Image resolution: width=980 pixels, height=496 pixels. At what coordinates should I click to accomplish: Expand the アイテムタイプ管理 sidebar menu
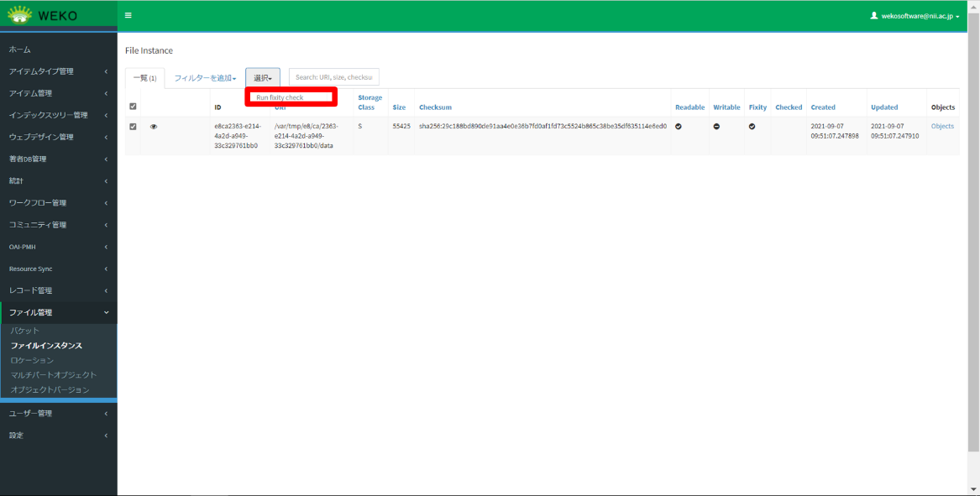click(x=59, y=71)
